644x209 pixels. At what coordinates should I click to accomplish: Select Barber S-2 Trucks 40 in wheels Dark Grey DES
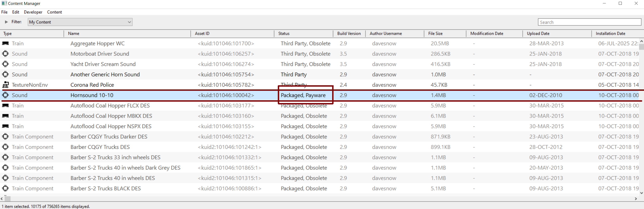click(125, 168)
